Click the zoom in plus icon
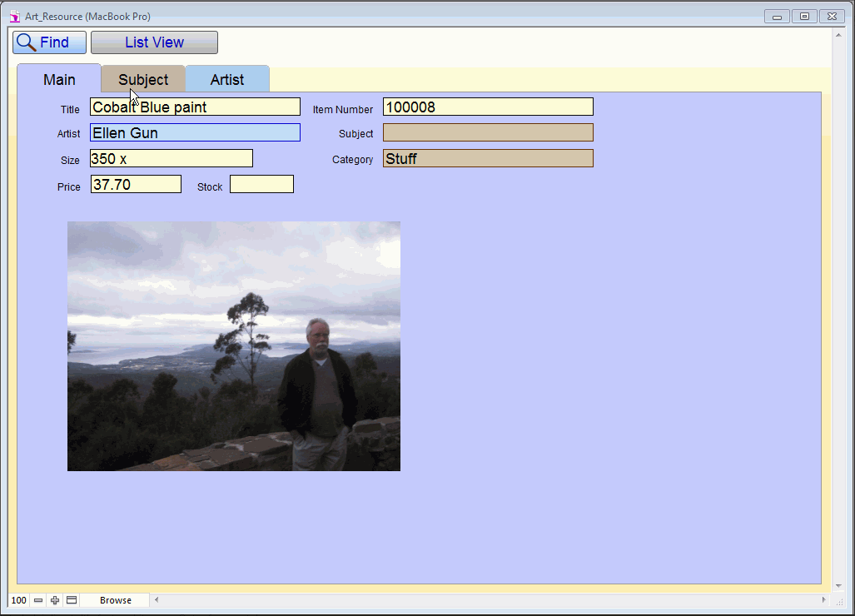The image size is (855, 616). coord(55,600)
